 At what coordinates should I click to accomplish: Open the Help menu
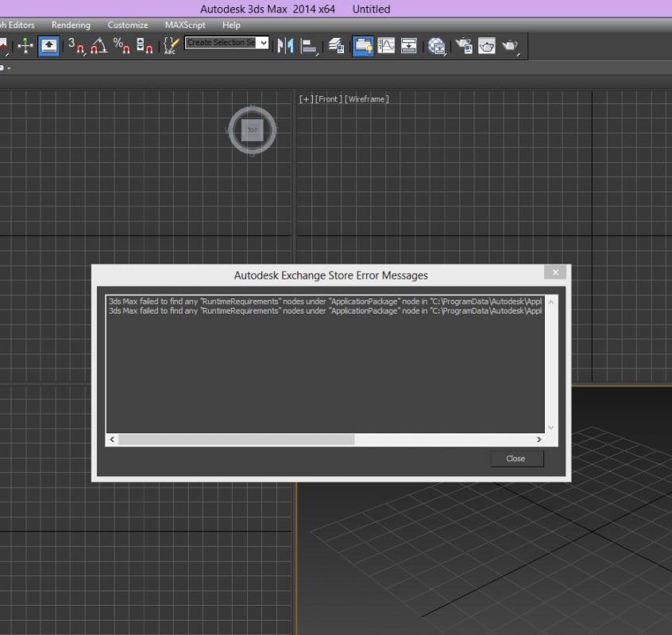tap(231, 25)
